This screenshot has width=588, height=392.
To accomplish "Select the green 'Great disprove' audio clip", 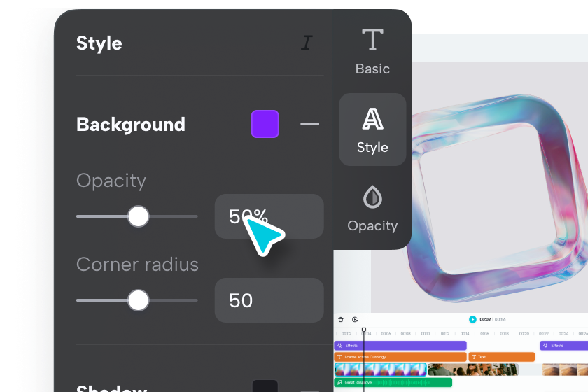I will (393, 383).
